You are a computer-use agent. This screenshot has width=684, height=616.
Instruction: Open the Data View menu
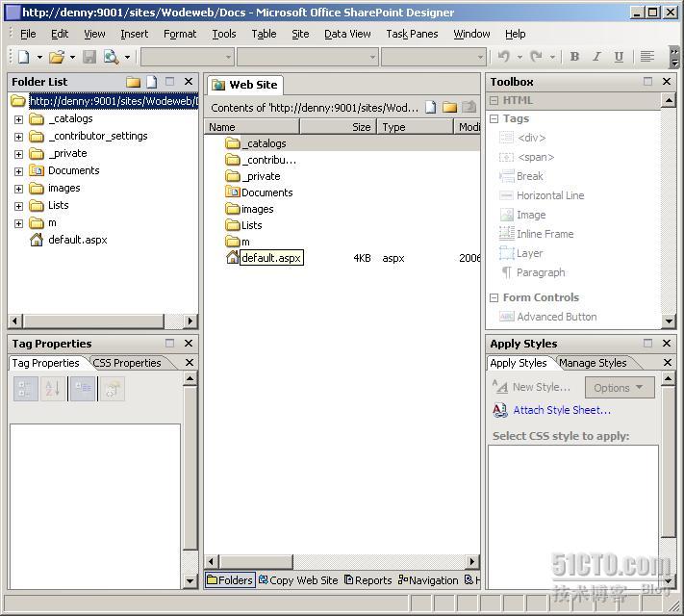point(347,34)
